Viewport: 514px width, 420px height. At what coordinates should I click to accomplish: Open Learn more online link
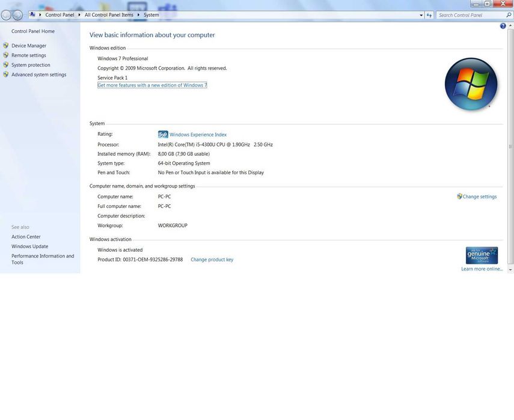pos(482,269)
